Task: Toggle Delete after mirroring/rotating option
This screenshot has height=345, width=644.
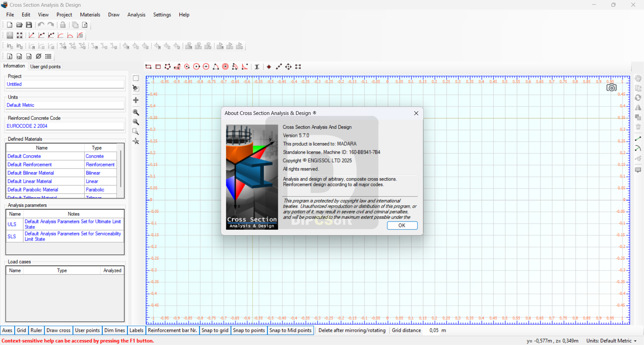Action: pyautogui.click(x=352, y=330)
